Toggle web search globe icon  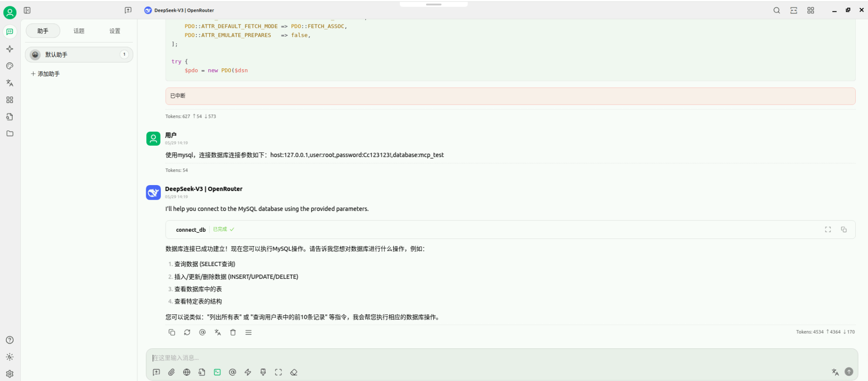187,372
